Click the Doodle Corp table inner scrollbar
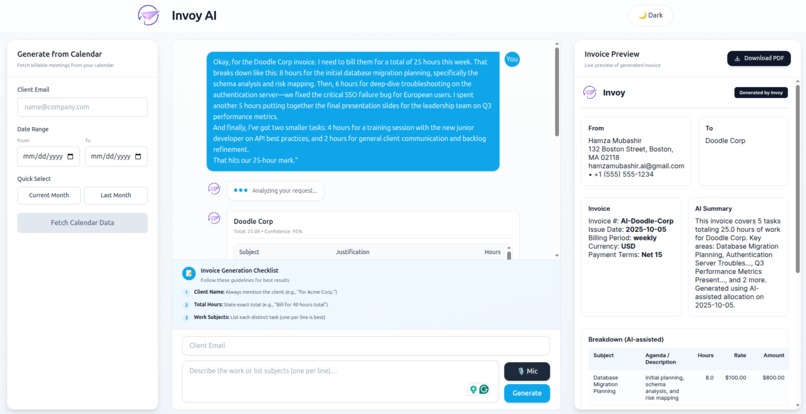Image resolution: width=806 pixels, height=414 pixels. tap(509, 255)
